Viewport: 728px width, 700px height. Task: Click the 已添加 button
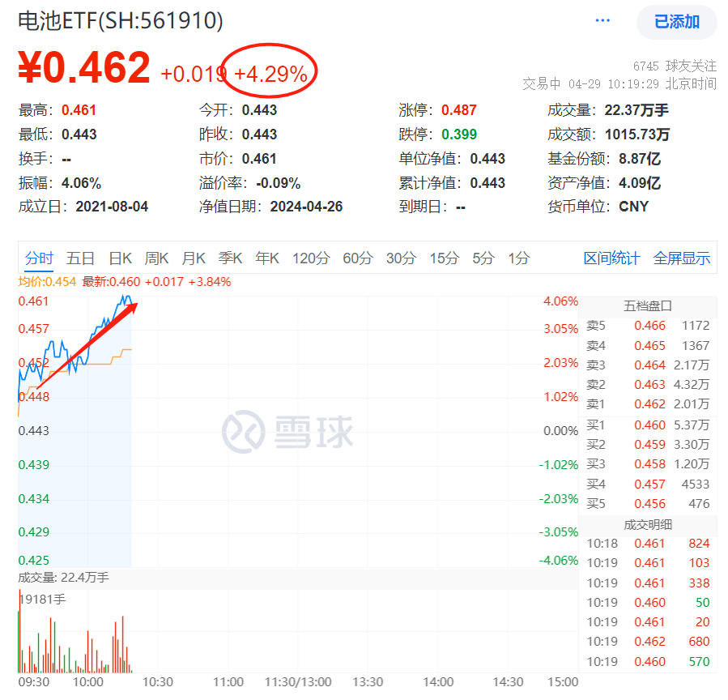(675, 22)
